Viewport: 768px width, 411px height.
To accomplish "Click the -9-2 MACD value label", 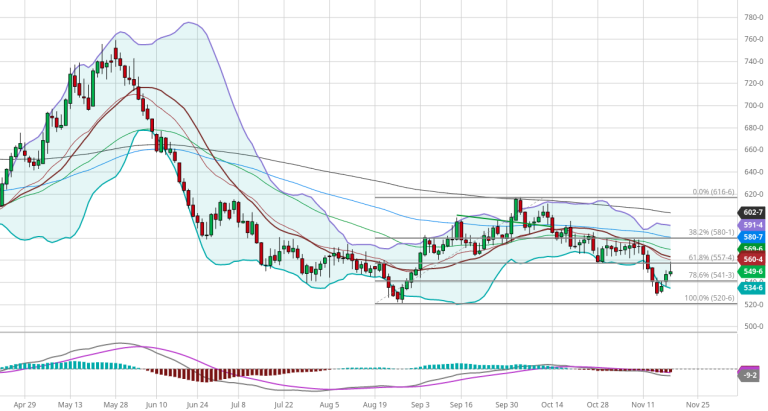I will point(751,375).
